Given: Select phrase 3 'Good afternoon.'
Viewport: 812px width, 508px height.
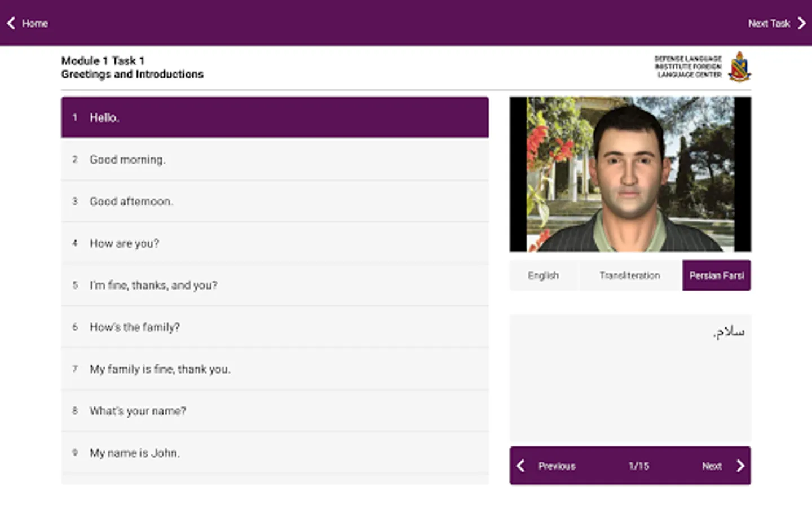Looking at the screenshot, I should click(275, 202).
